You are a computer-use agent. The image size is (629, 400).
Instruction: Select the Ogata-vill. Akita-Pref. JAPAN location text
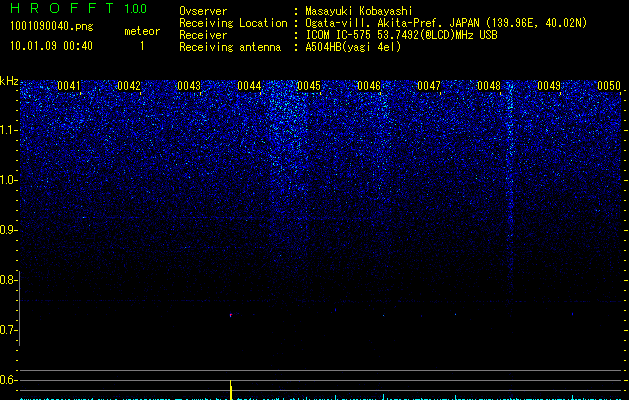446,23
